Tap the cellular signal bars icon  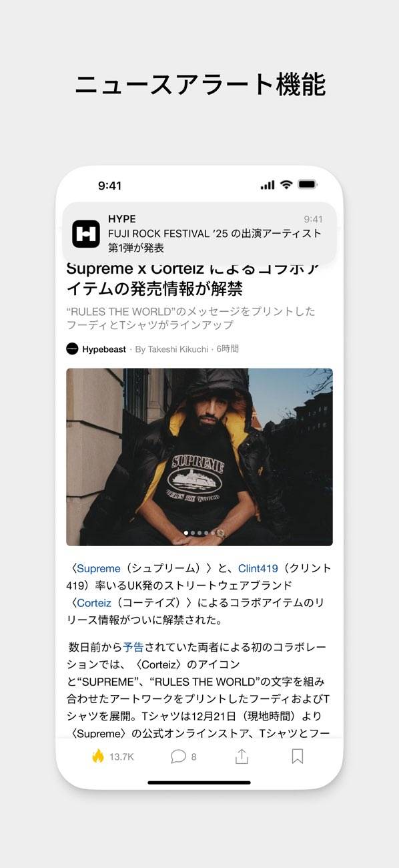pyautogui.click(x=268, y=185)
